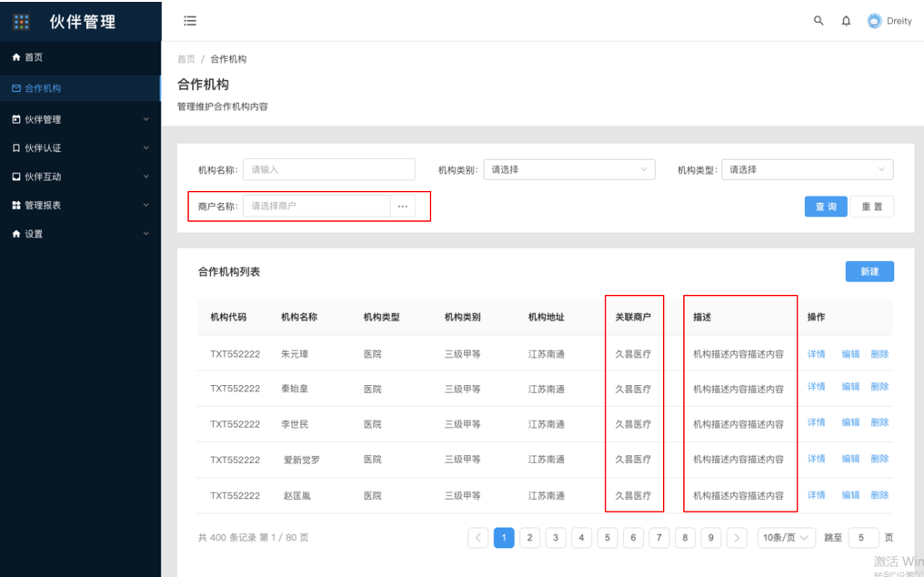The height and width of the screenshot is (577, 924).
Task: Expand the 伙伴管理 submenu chevron
Action: (146, 119)
